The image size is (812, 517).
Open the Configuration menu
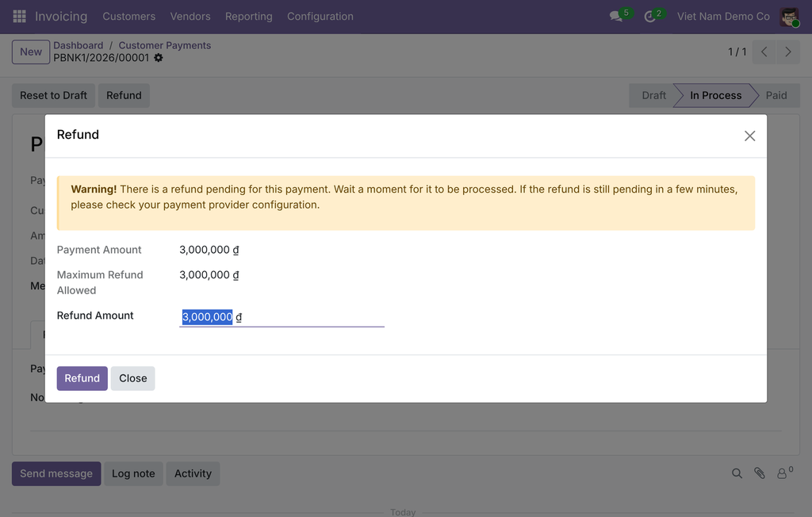320,17
